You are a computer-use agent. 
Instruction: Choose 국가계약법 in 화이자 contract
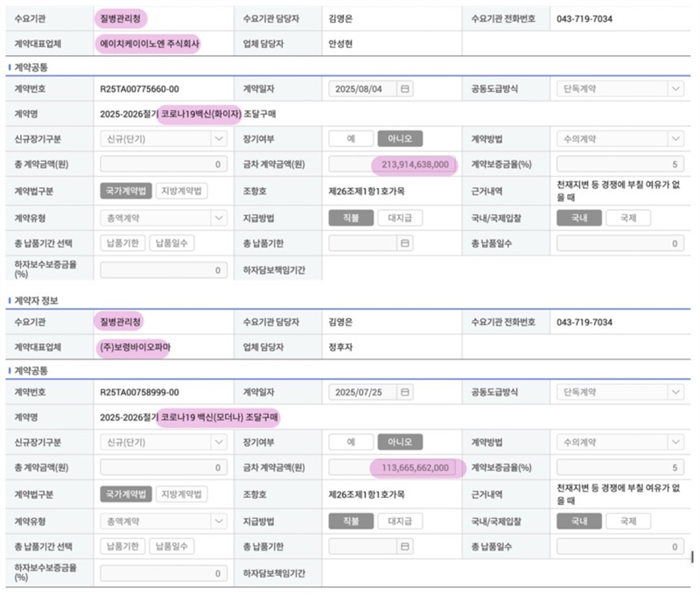[x=126, y=191]
